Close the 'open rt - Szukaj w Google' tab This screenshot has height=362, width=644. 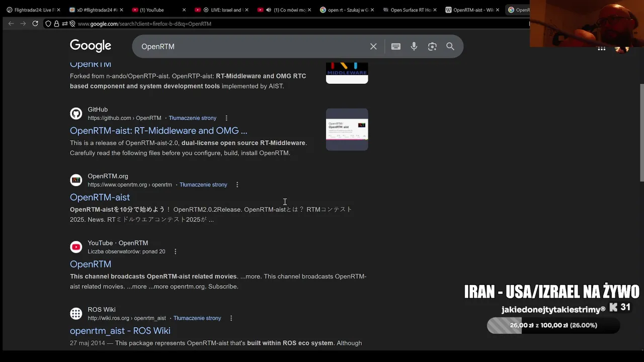tap(372, 10)
